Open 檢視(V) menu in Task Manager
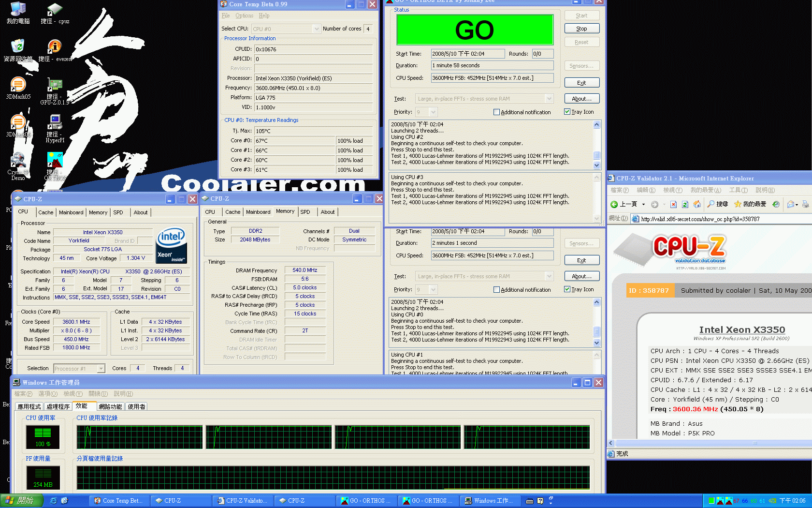Image resolution: width=812 pixels, height=508 pixels. [x=73, y=394]
